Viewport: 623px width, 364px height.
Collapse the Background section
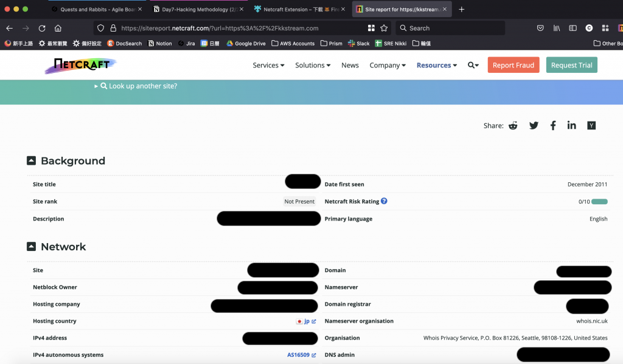coord(32,160)
